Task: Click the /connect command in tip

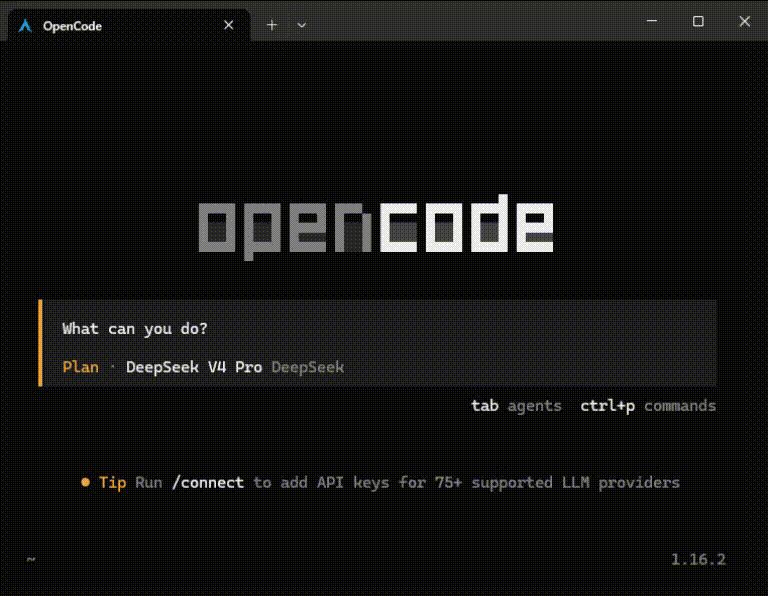Action: pos(208,482)
